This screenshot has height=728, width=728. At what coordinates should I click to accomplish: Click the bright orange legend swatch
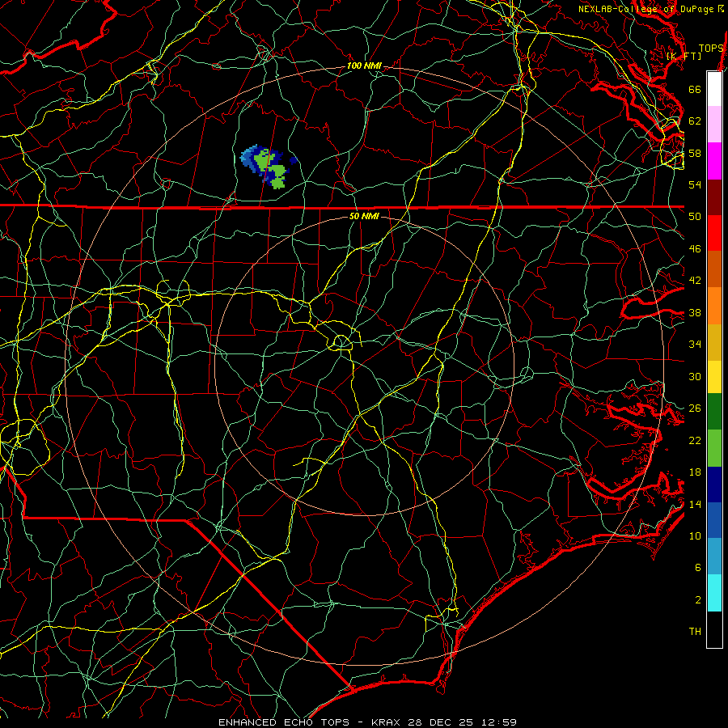714,306
